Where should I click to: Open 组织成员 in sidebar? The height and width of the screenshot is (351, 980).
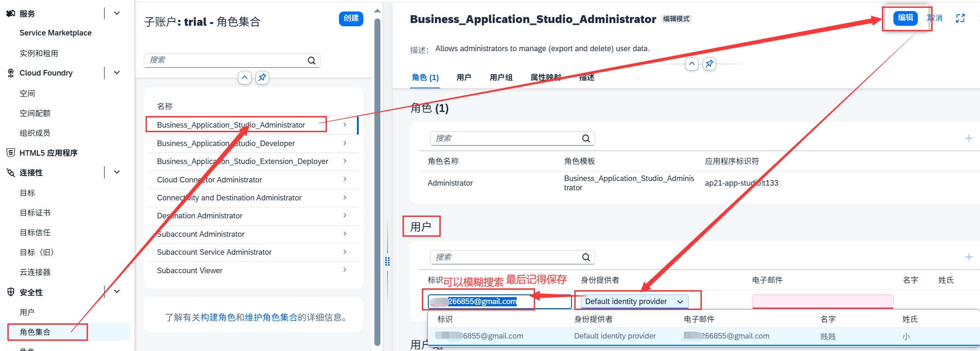click(35, 133)
